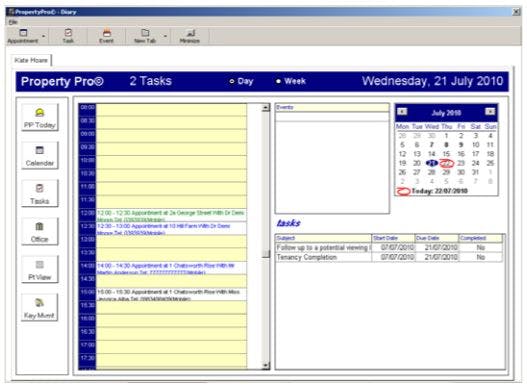Sort tasks by Subject column header
Viewport: 527px width, 387px height.
coord(323,238)
